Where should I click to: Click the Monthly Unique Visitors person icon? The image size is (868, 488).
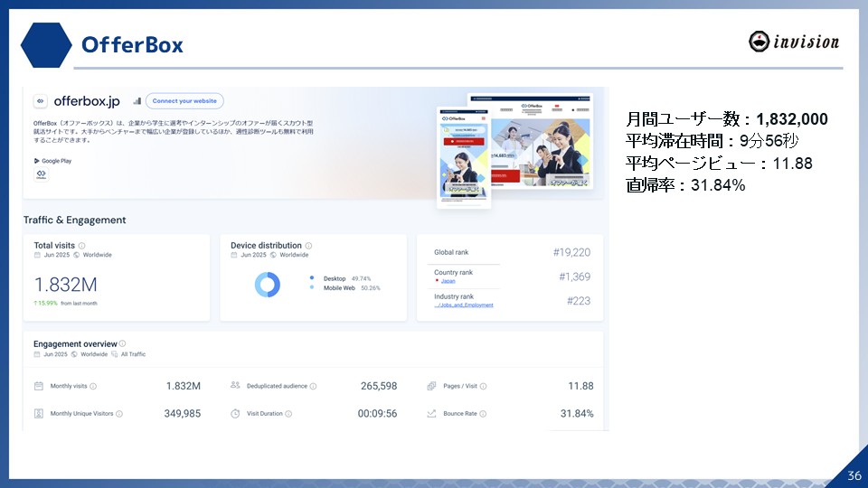(38, 413)
